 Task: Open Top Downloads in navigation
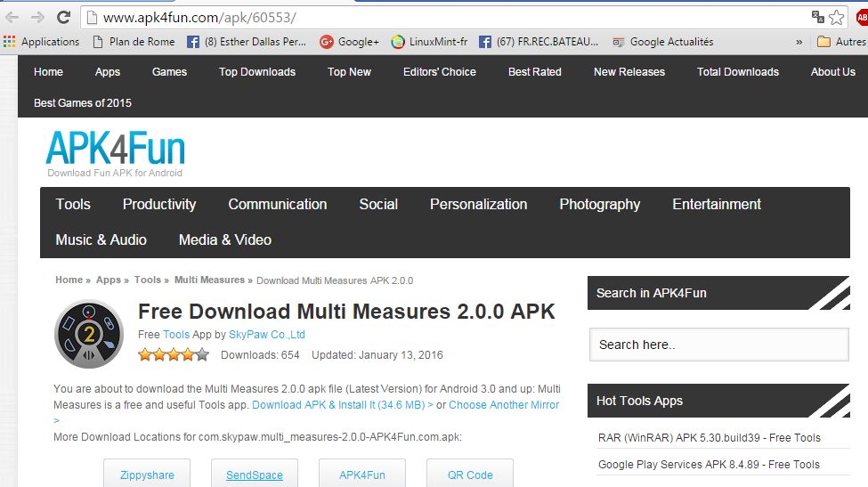(257, 72)
